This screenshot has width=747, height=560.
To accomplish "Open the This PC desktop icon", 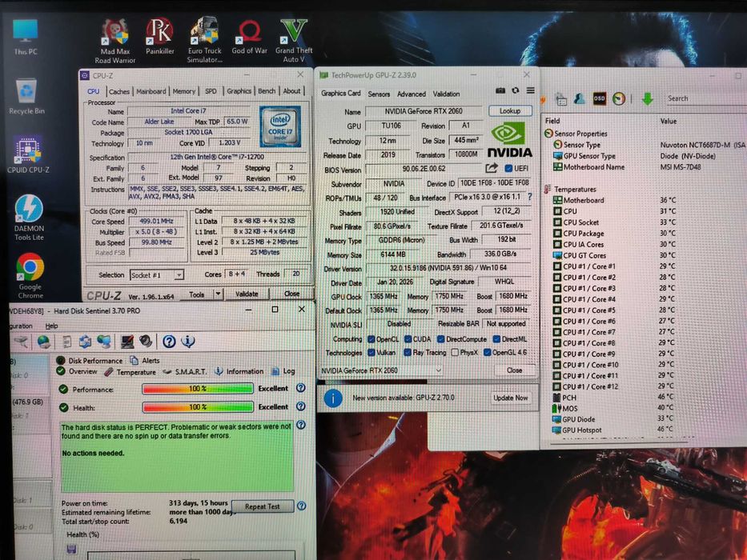I will pyautogui.click(x=26, y=37).
